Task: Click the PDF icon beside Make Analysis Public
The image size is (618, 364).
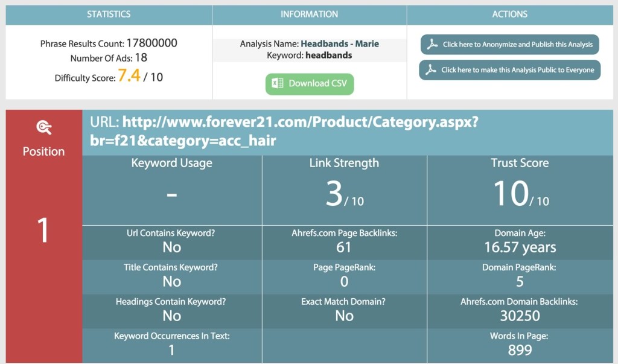Action: tap(430, 69)
